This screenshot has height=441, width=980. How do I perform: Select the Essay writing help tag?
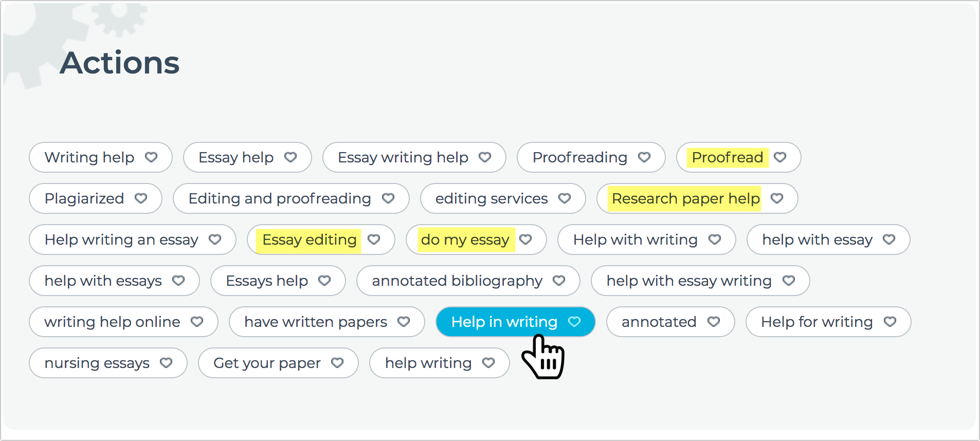[403, 157]
